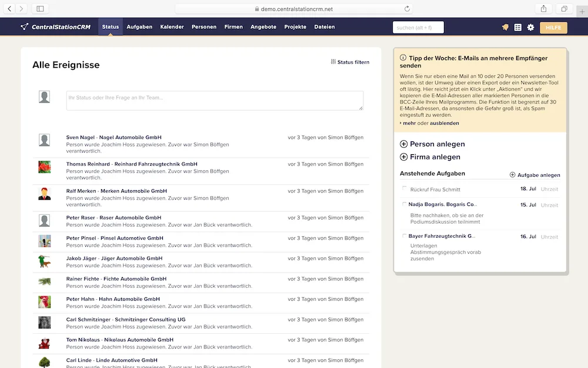Click Ralf Merken's avatar
Viewport: 588px width, 368px height.
click(44, 194)
